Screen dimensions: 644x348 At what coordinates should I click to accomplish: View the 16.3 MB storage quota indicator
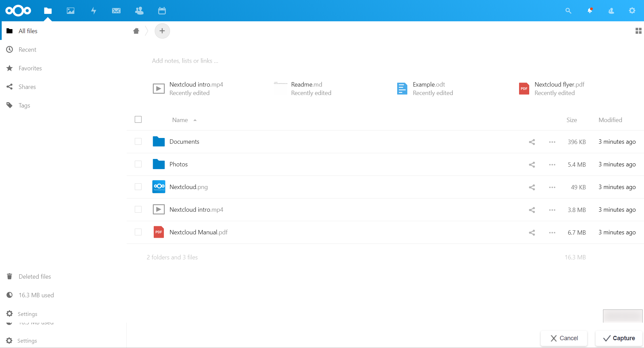[x=36, y=295]
